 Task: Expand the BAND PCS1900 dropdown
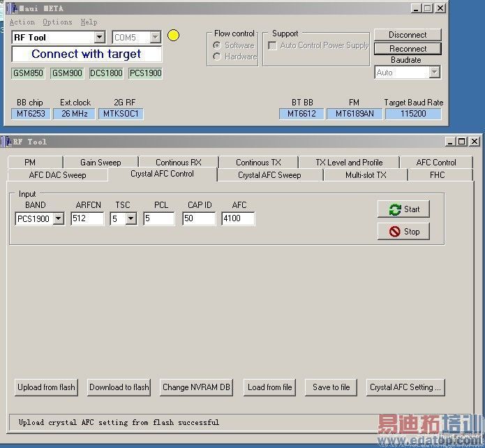[58, 218]
